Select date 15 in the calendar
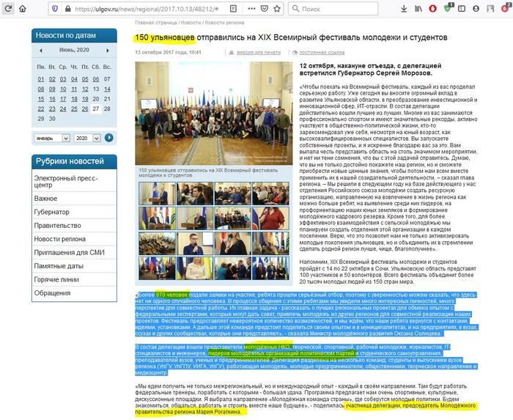The width and height of the screenshot is (513, 420). 42,98
